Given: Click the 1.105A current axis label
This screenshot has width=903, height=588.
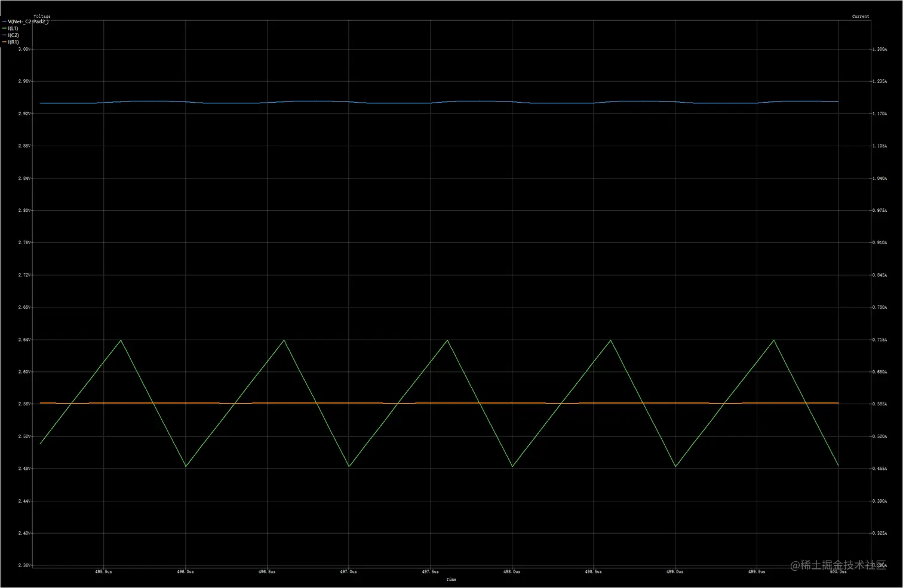Looking at the screenshot, I should pos(880,146).
